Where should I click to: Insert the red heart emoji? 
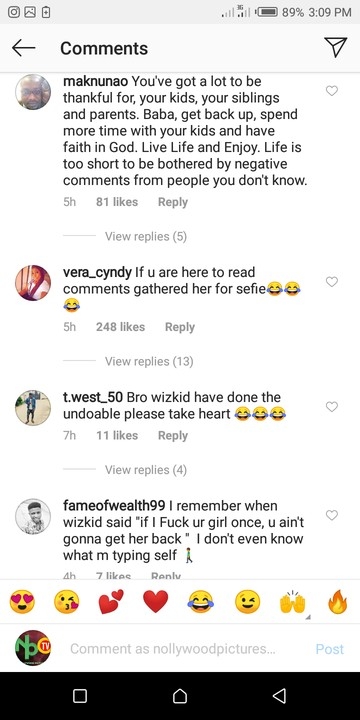(x=156, y=602)
